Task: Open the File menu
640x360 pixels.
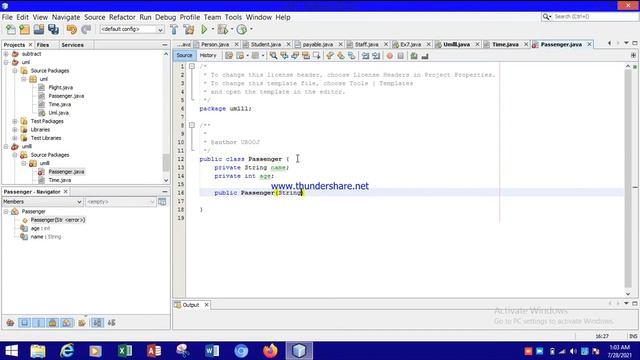Action: [x=7, y=17]
